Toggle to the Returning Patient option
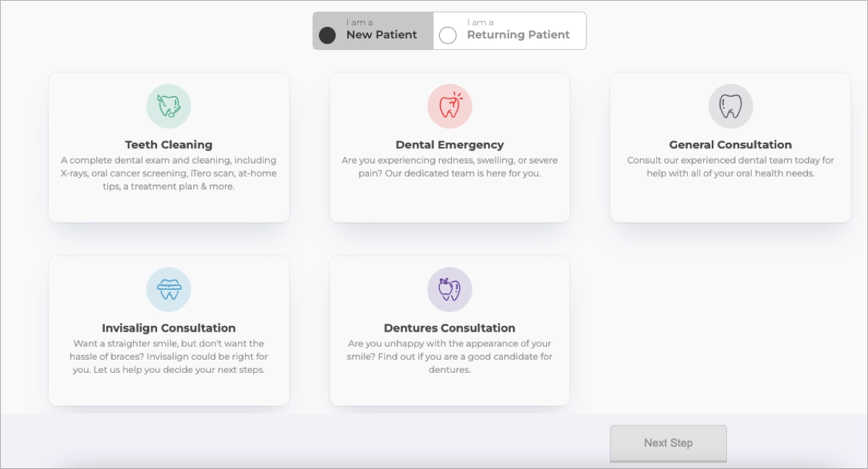 coord(509,30)
